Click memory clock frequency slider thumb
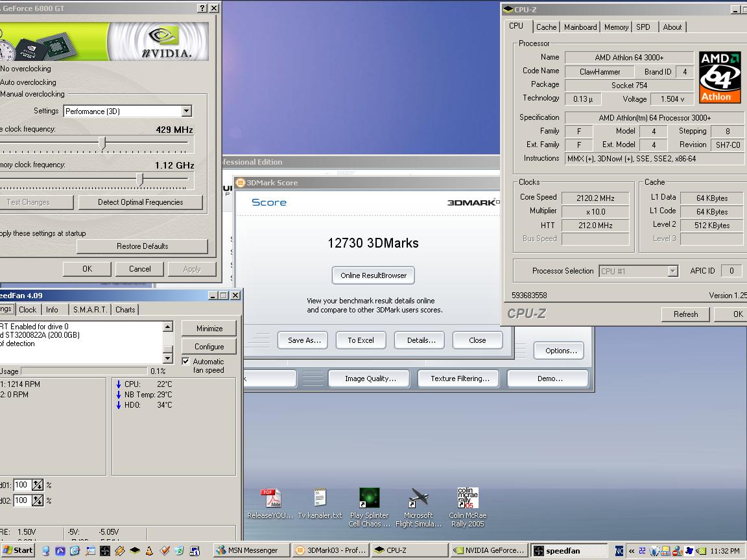Image resolution: width=747 pixels, height=560 pixels. tap(139, 179)
